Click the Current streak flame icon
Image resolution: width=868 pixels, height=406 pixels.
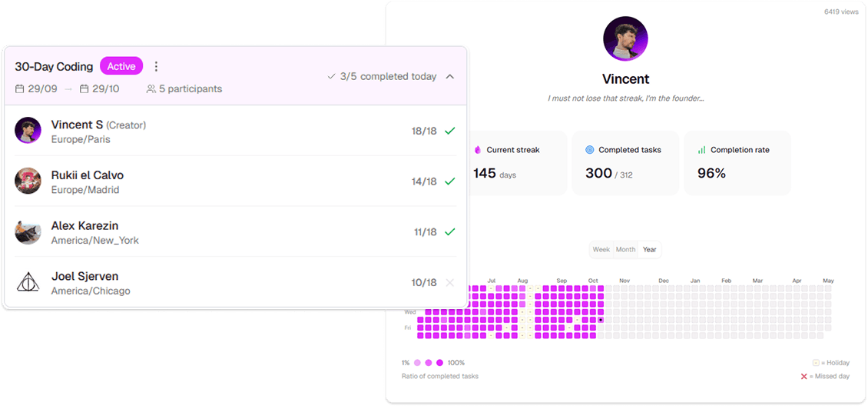[477, 150]
